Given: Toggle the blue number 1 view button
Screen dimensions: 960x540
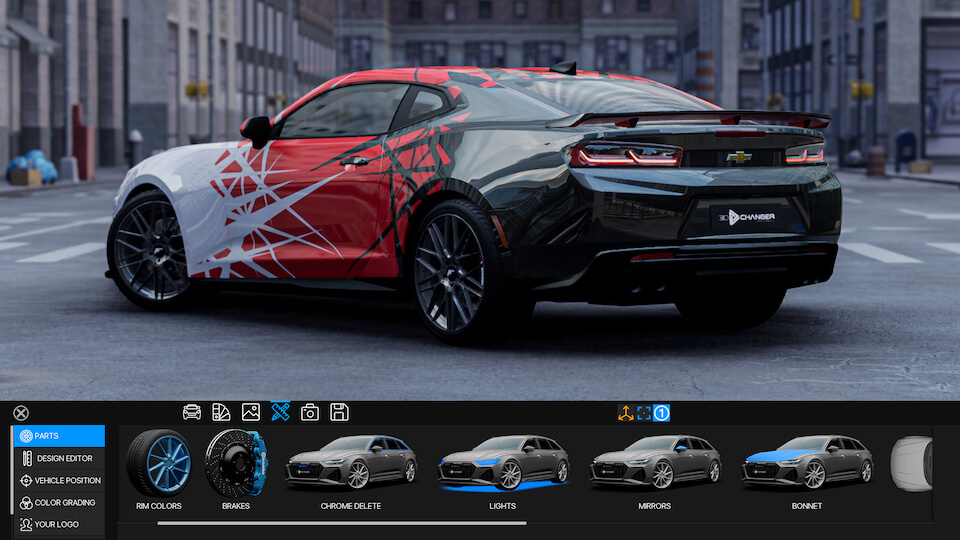Looking at the screenshot, I should tap(661, 412).
